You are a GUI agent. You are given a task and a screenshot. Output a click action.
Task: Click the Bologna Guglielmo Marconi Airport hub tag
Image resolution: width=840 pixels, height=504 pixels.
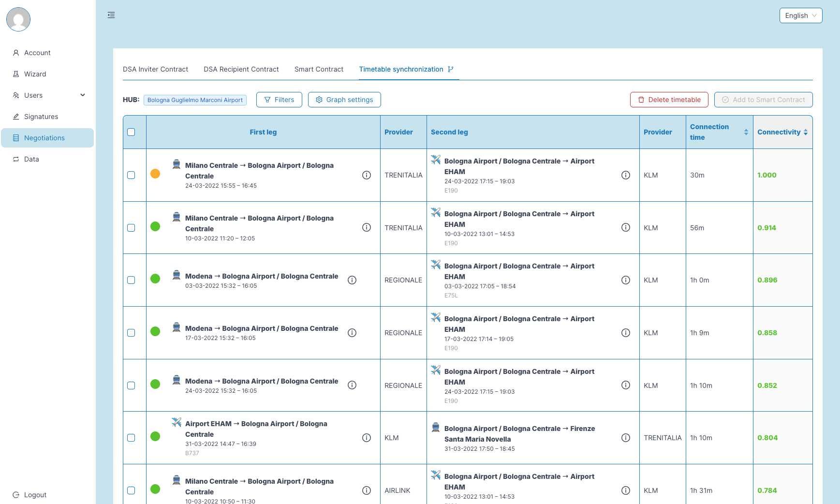tap(195, 100)
